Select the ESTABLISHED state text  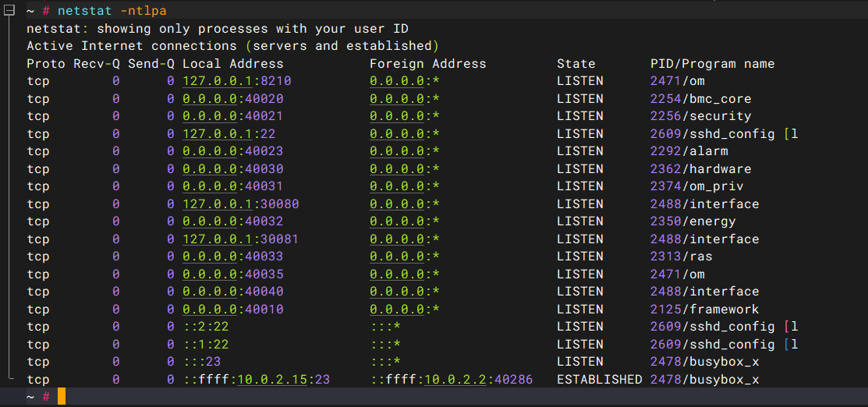click(x=599, y=380)
